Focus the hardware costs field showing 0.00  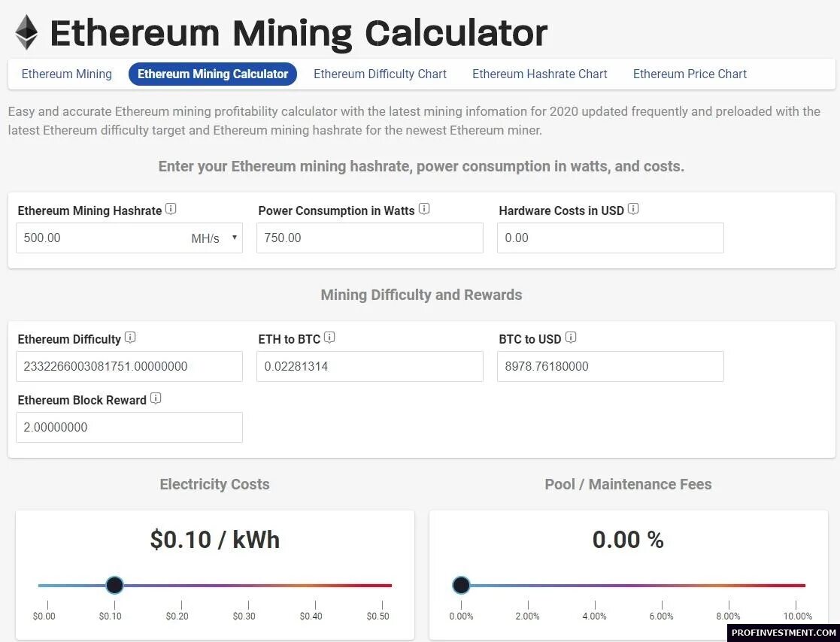tap(610, 238)
